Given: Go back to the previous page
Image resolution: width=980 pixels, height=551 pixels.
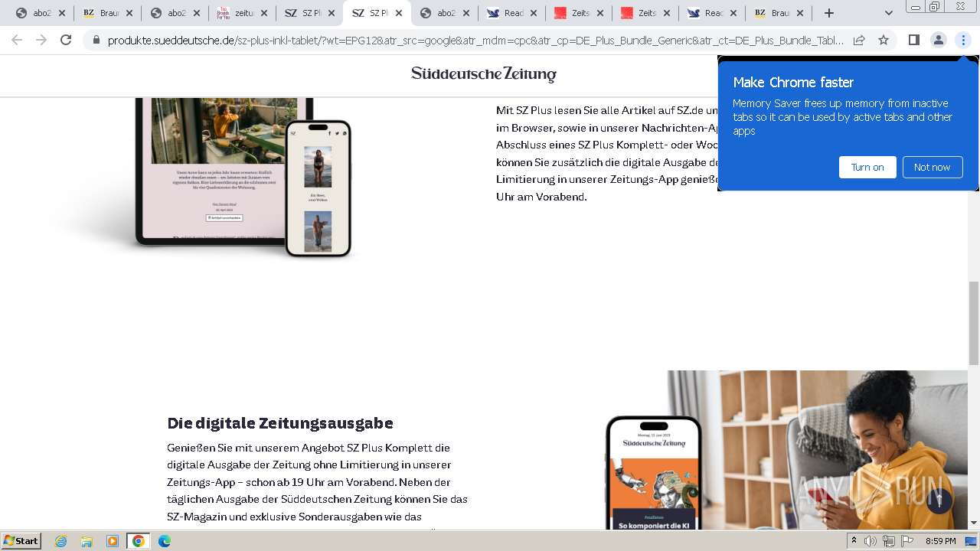Looking at the screenshot, I should (x=17, y=40).
